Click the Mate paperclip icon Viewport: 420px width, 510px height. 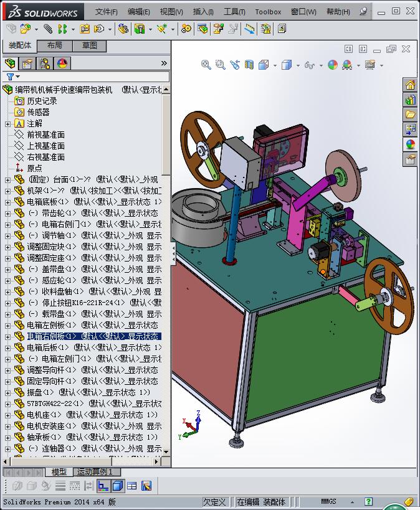(x=48, y=29)
